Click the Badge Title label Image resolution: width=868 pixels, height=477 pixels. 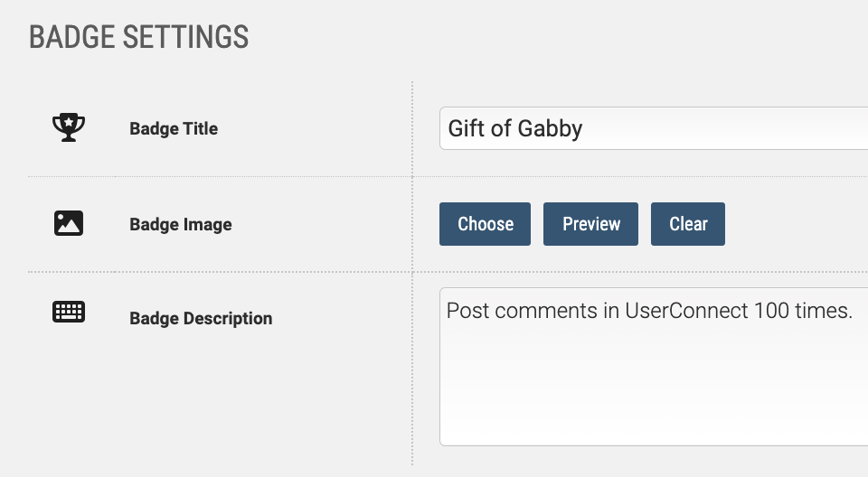tap(174, 129)
